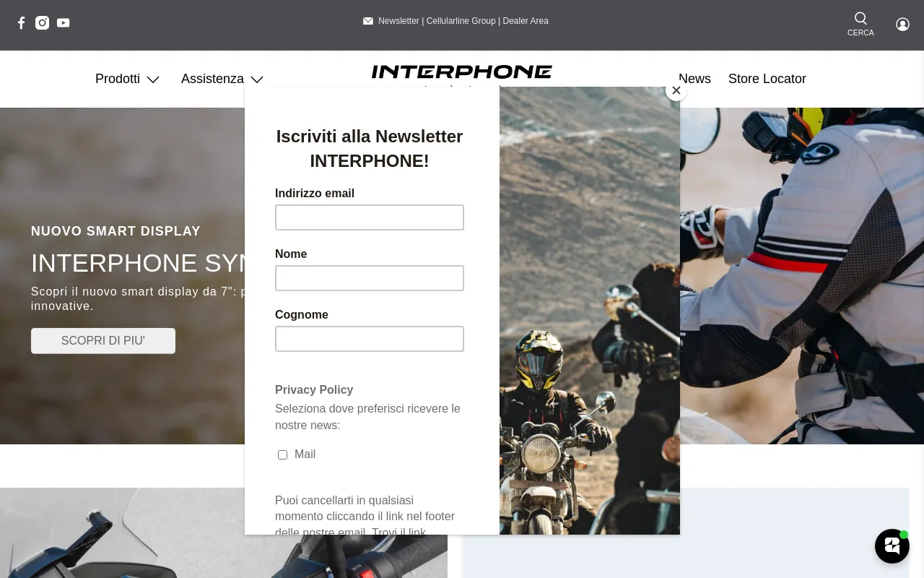Screen dimensions: 924x578
Task: Focus the Indirizzo email field
Action: point(370,217)
